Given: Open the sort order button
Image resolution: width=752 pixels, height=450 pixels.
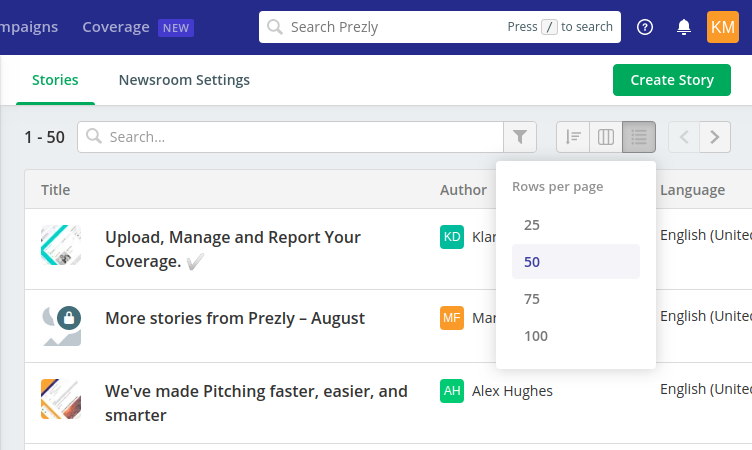Looking at the screenshot, I should click(x=573, y=137).
